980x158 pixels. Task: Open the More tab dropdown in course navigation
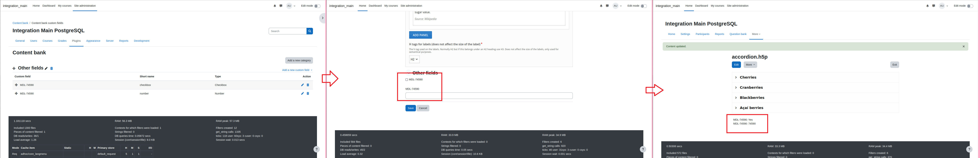tap(756, 34)
